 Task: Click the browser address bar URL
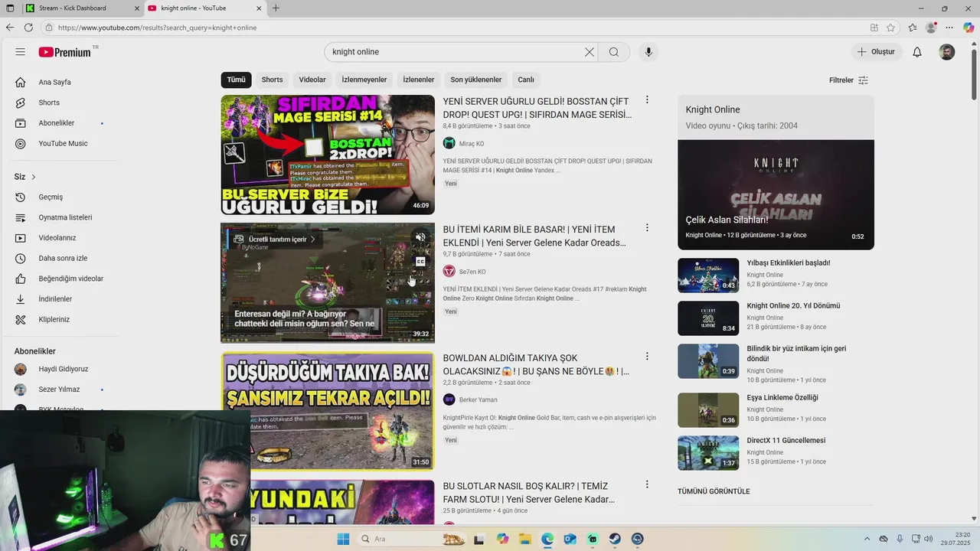coord(157,28)
